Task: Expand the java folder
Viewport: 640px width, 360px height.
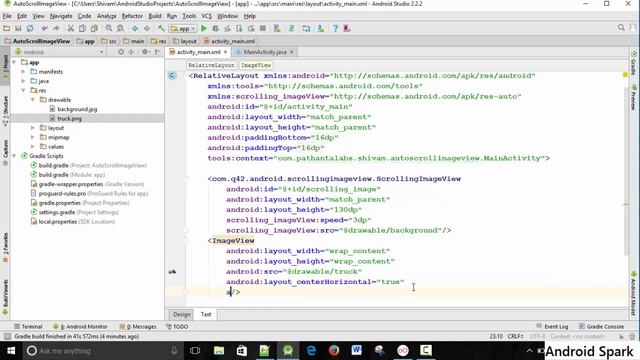Action: click(23, 81)
